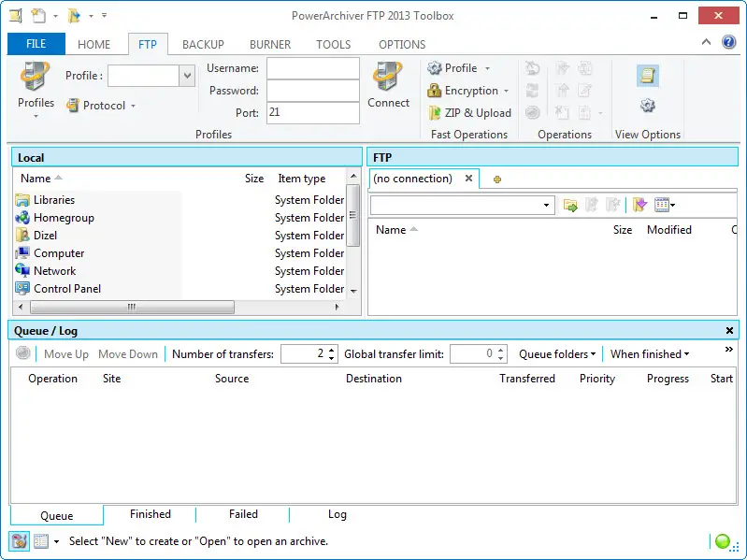Viewport: 747px width, 560px height.
Task: Click into the Password field
Action: [313, 91]
